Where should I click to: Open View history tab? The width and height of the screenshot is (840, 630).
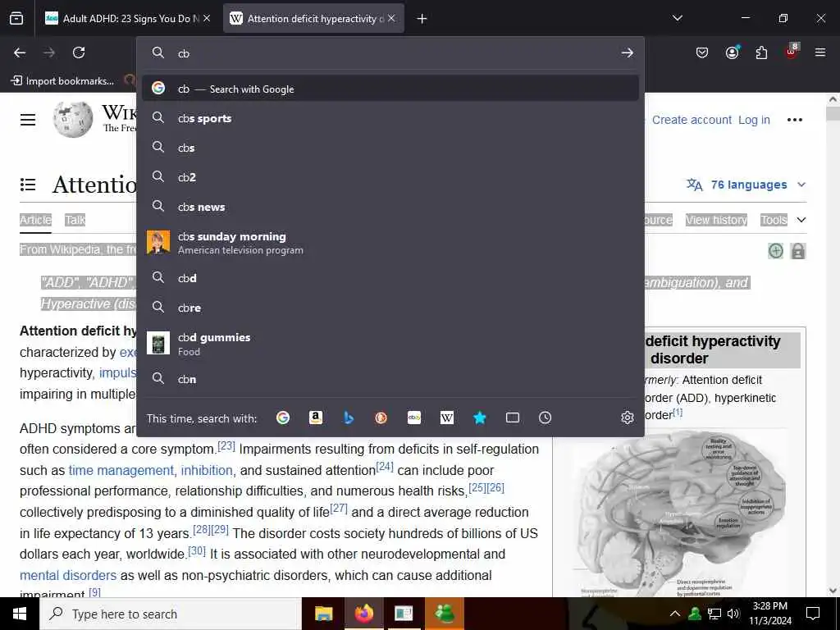[x=716, y=220]
